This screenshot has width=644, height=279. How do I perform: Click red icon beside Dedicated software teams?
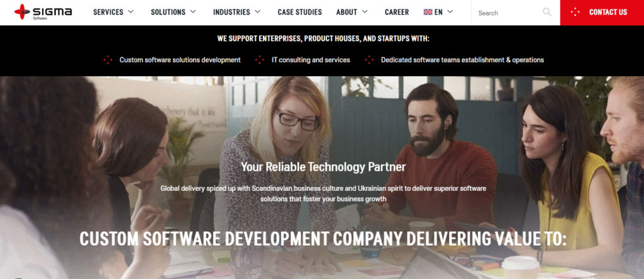(x=369, y=60)
